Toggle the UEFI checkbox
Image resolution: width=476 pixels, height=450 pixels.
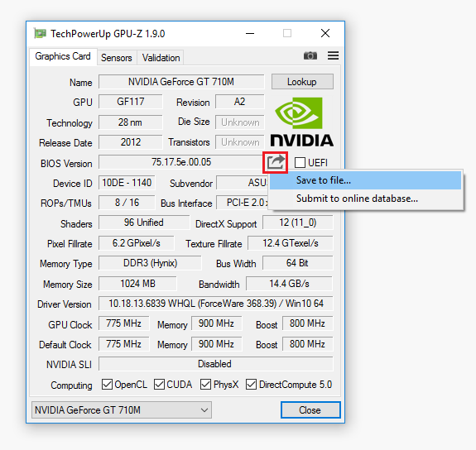tap(300, 163)
